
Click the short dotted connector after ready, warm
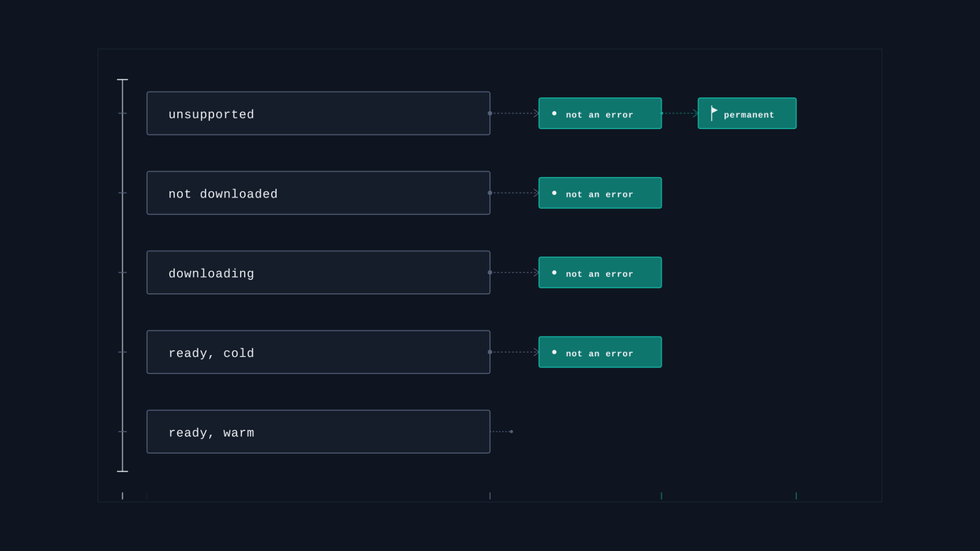tap(501, 432)
